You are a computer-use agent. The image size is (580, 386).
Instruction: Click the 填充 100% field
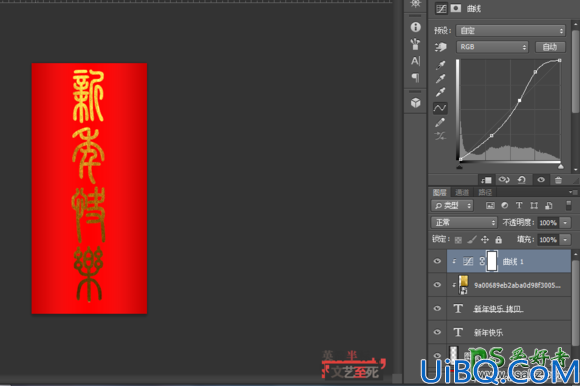548,240
